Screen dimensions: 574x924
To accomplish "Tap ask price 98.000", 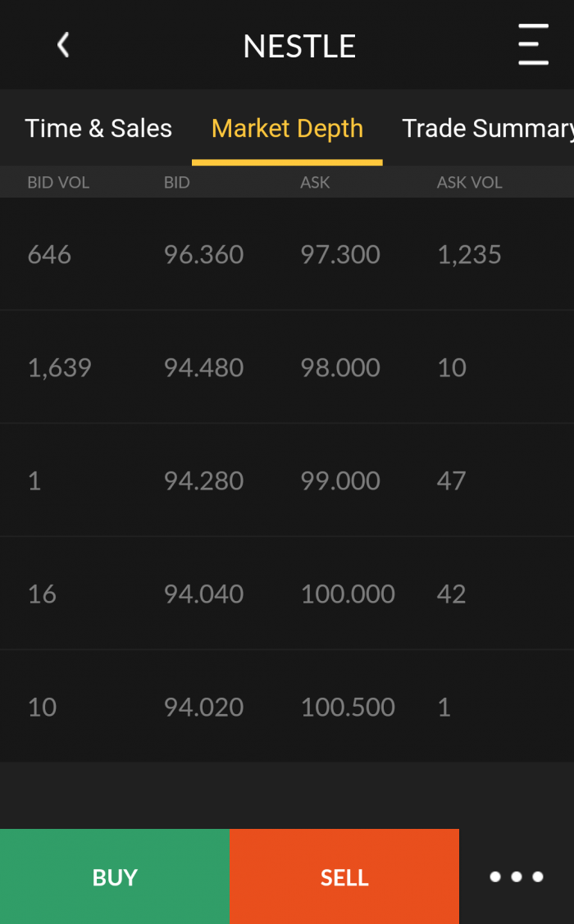I will coord(340,368).
